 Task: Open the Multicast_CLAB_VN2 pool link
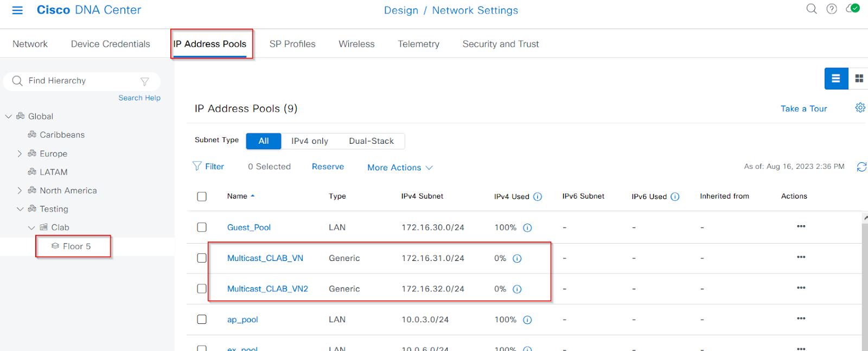pos(267,289)
